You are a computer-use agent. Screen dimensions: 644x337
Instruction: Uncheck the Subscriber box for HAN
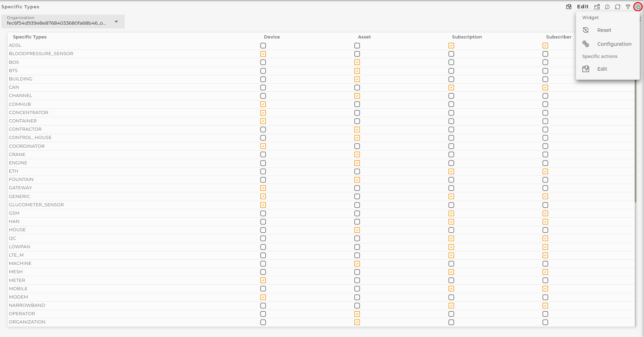tap(545, 222)
